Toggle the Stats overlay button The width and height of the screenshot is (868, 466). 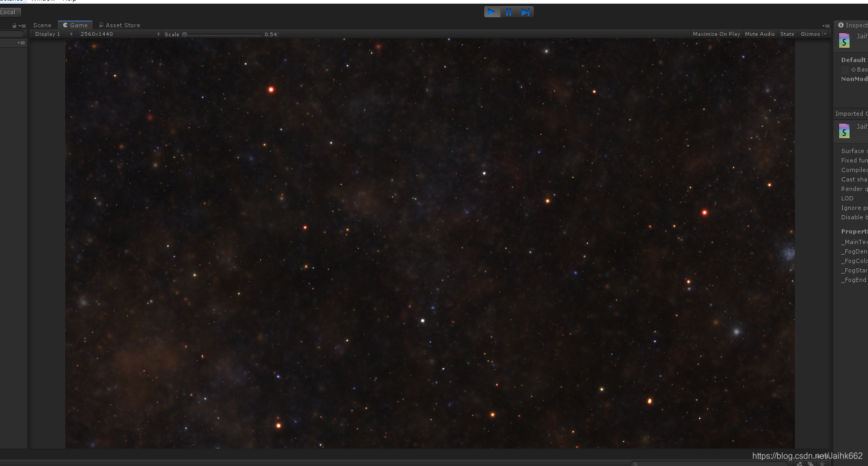coord(787,34)
